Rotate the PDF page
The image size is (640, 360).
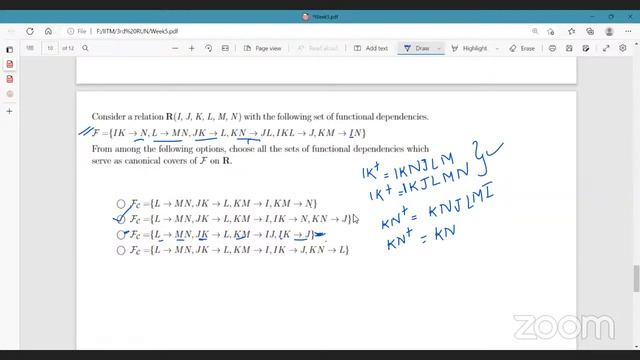pos(209,48)
